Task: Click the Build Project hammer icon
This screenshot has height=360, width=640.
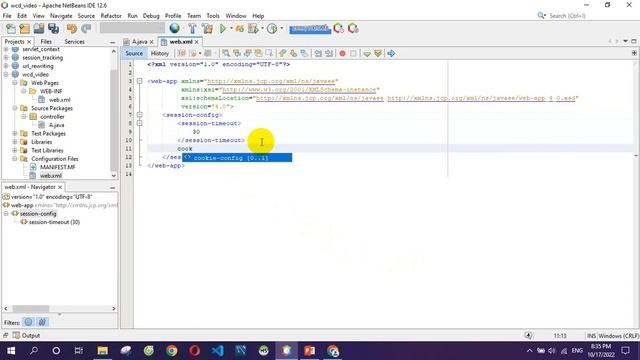Action: [192, 29]
